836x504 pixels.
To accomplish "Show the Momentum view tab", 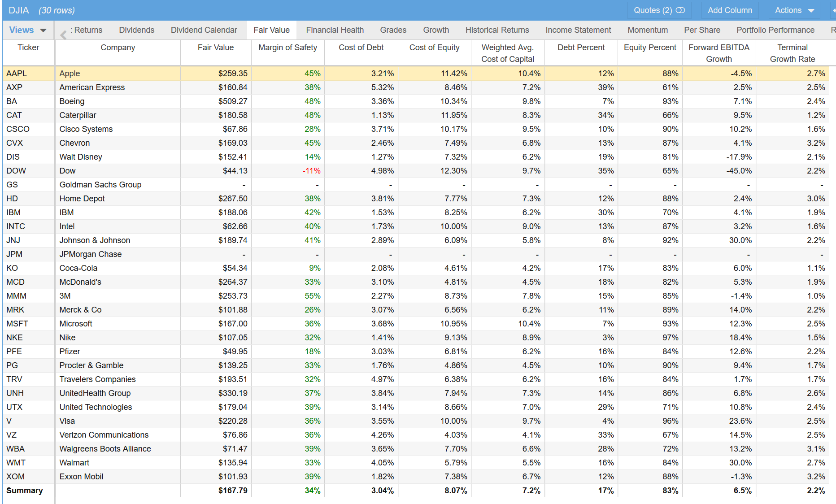I will click(x=647, y=30).
